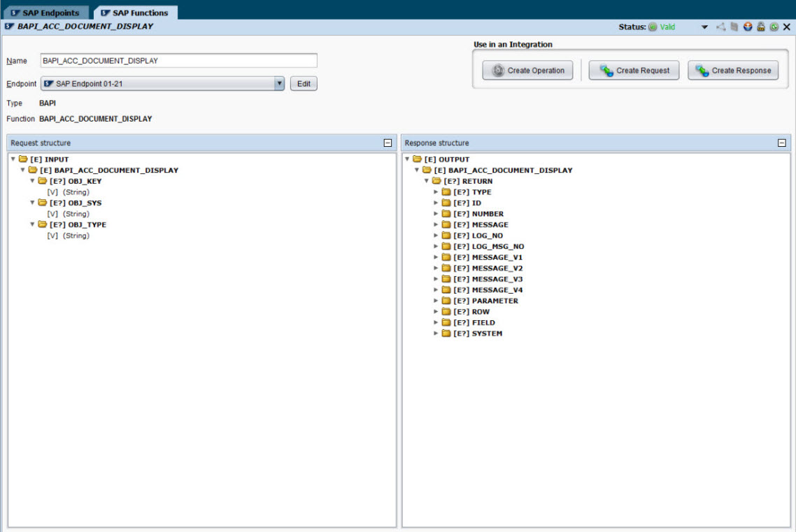Expand the MESSAGE_V3 node
The image size is (796, 532).
pyautogui.click(x=436, y=279)
